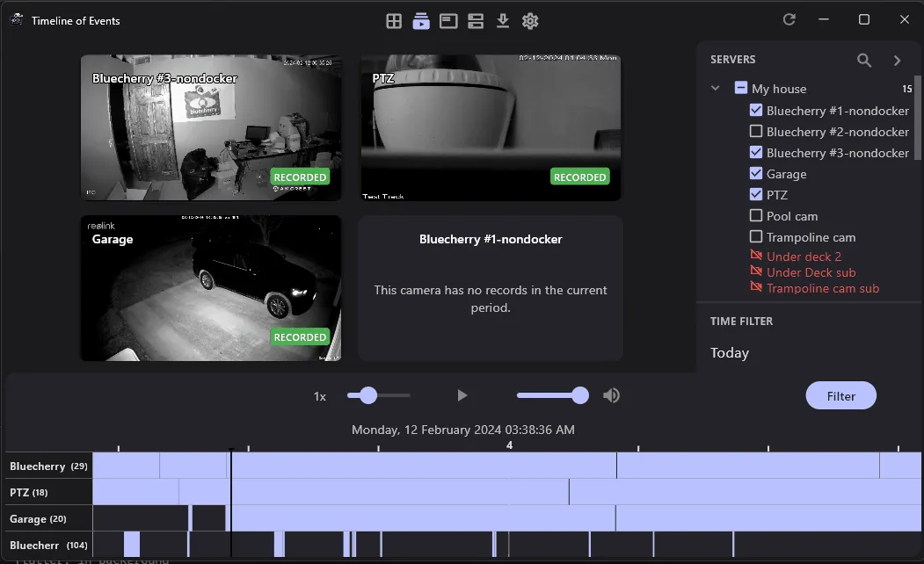Open the Today time filter selector
Viewport: 924px width, 564px height.
730,352
